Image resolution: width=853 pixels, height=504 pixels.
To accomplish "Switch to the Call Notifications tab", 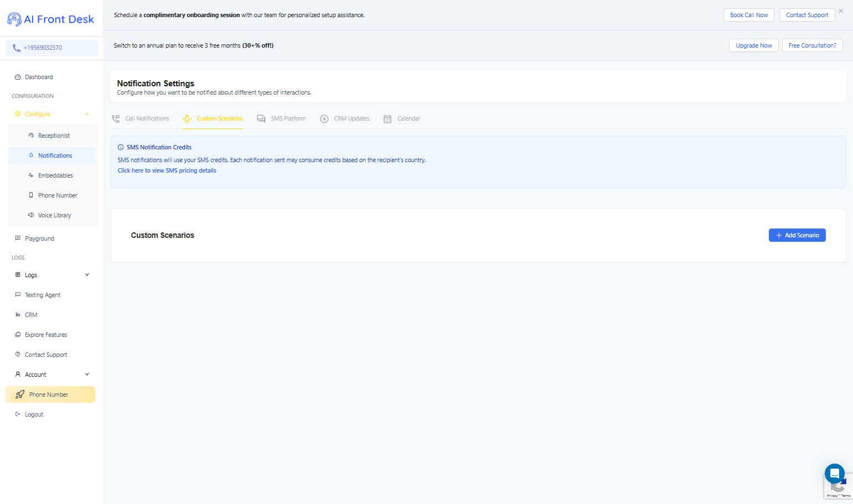I will (x=141, y=119).
